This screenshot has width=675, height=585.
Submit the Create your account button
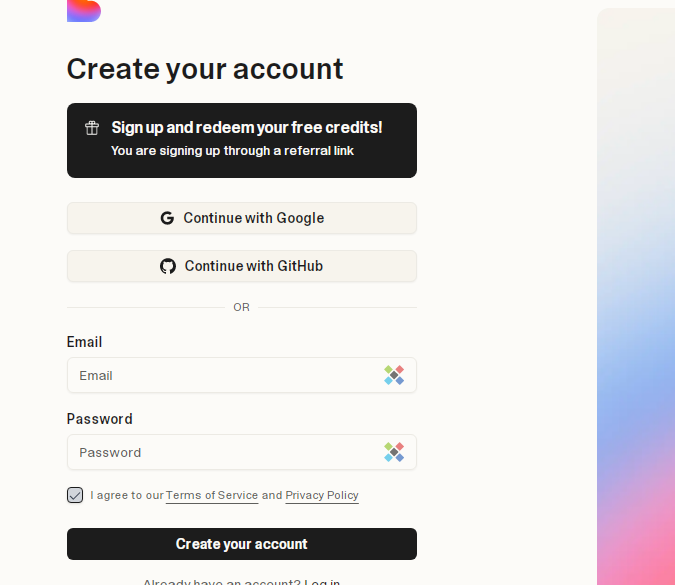point(242,544)
